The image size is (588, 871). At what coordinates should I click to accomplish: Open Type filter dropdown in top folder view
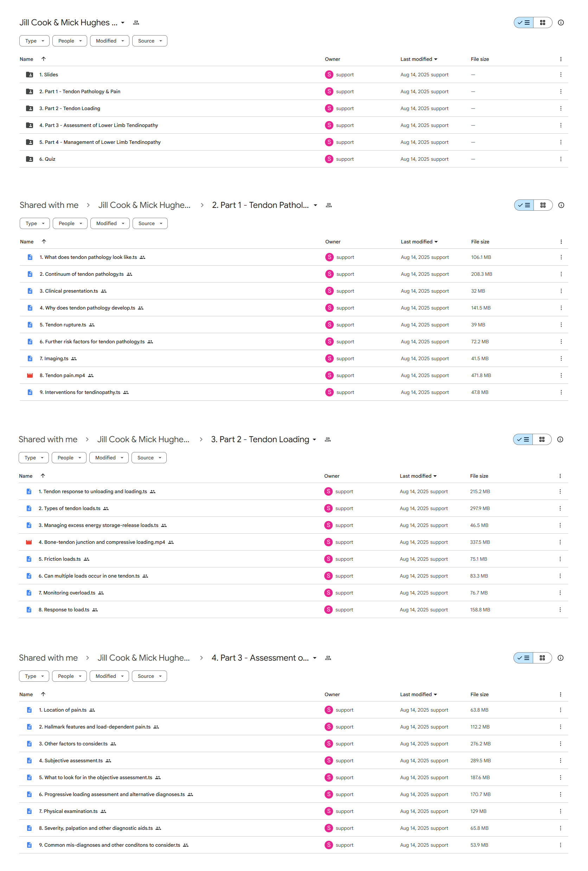tap(34, 41)
